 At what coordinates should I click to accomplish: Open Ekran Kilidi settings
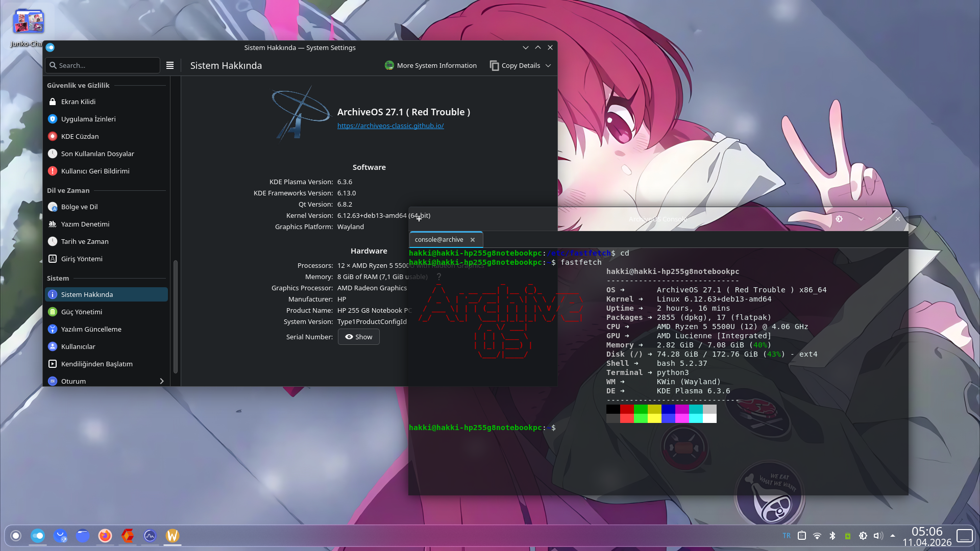coord(78,102)
